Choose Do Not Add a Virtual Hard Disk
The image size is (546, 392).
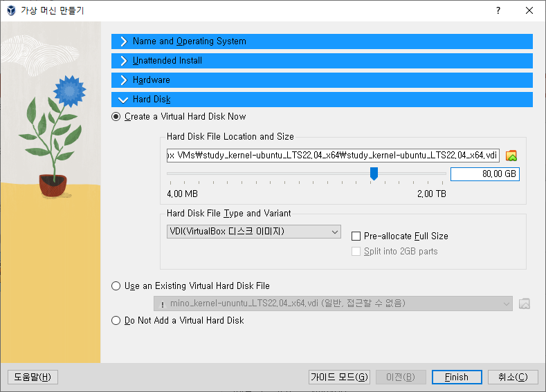tap(116, 321)
